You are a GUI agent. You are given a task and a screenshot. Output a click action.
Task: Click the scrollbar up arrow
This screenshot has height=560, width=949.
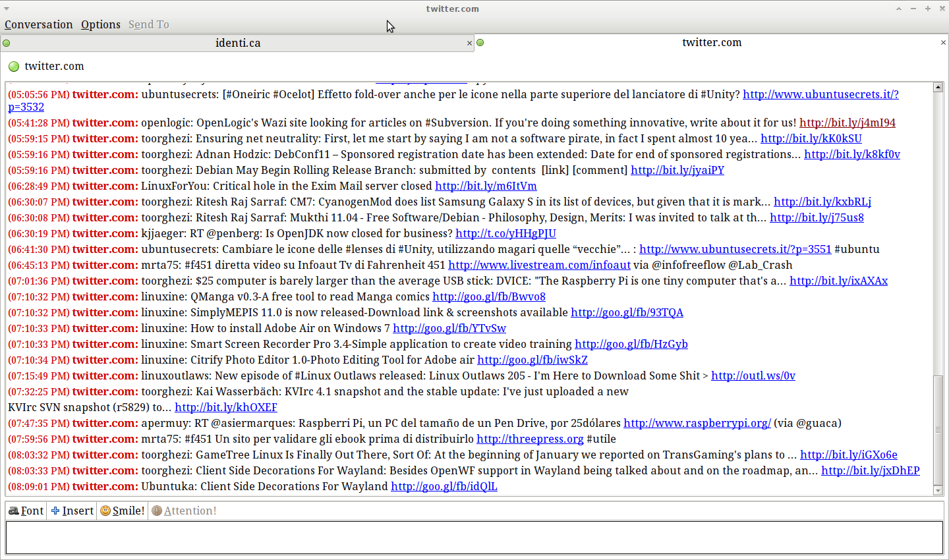point(938,87)
